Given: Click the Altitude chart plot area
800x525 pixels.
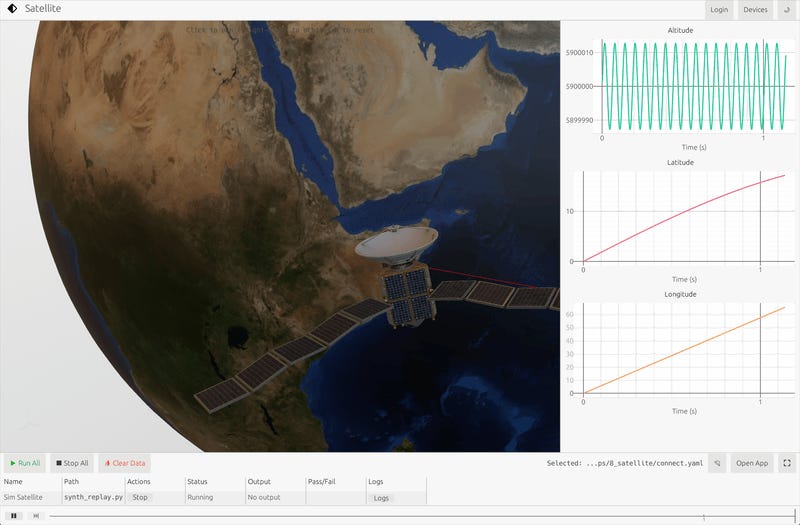Looking at the screenshot, I should pos(698,87).
